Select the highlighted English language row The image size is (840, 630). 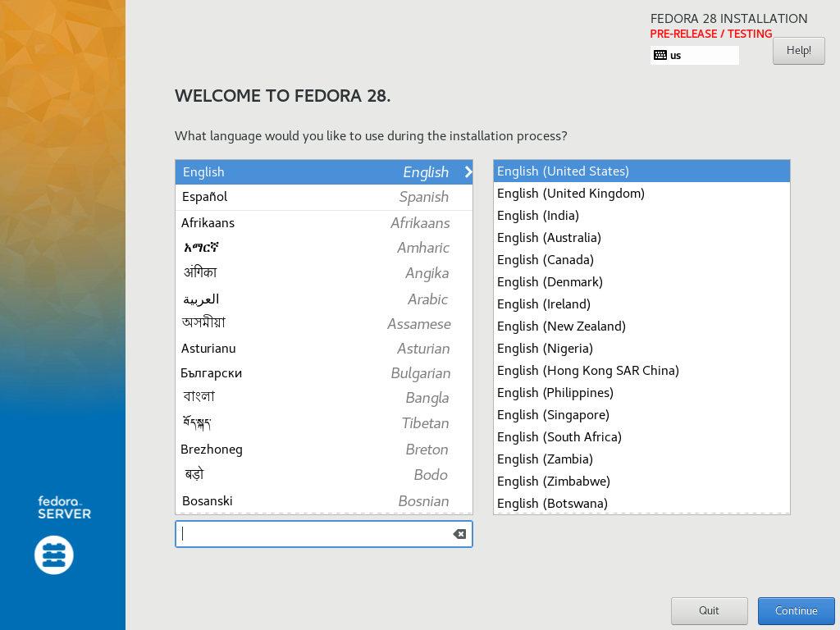[x=323, y=172]
